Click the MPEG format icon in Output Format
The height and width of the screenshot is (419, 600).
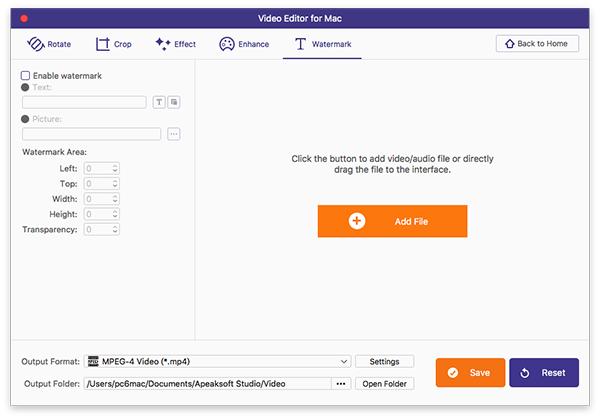(x=93, y=361)
